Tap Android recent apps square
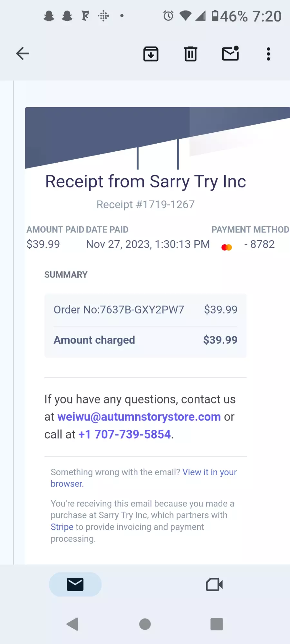The height and width of the screenshot is (644, 290). [217, 624]
